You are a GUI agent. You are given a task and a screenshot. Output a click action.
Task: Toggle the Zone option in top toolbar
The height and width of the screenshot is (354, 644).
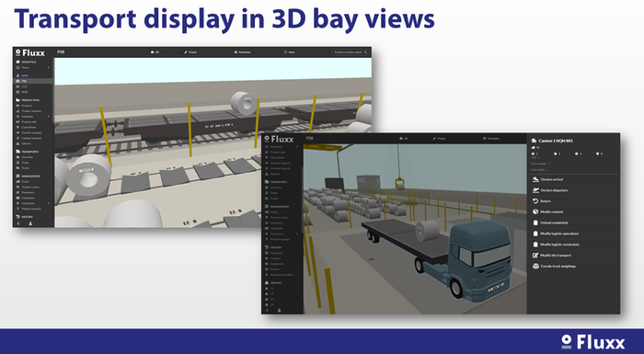(x=289, y=52)
